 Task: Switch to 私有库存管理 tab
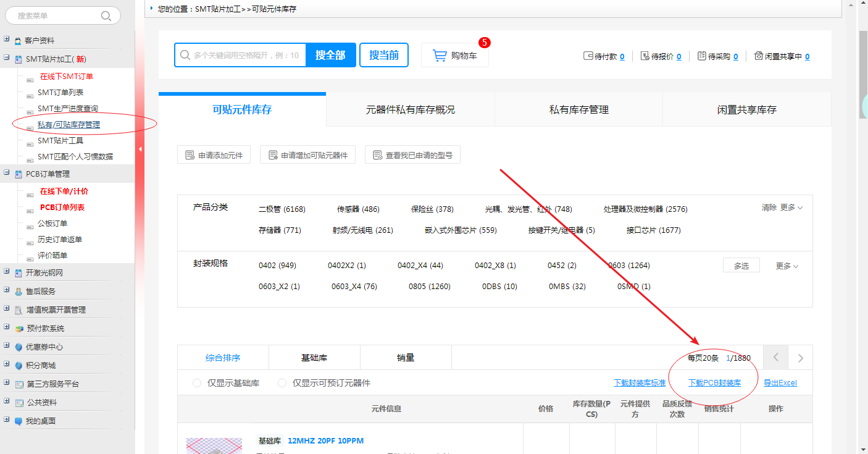coord(578,109)
